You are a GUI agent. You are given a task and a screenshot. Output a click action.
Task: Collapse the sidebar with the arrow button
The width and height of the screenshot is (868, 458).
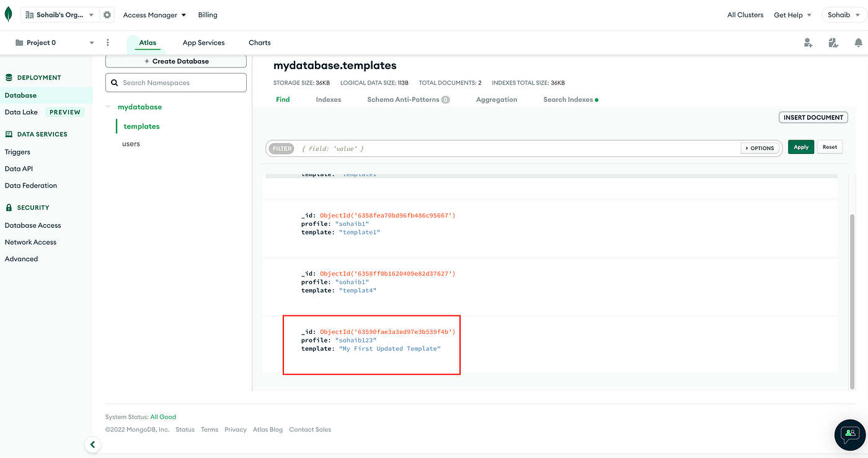(x=92, y=444)
